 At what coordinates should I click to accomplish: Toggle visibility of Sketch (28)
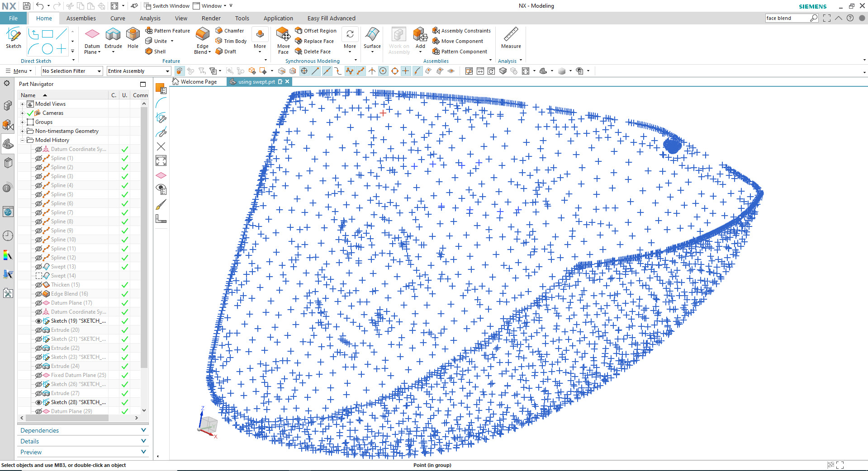(39, 402)
